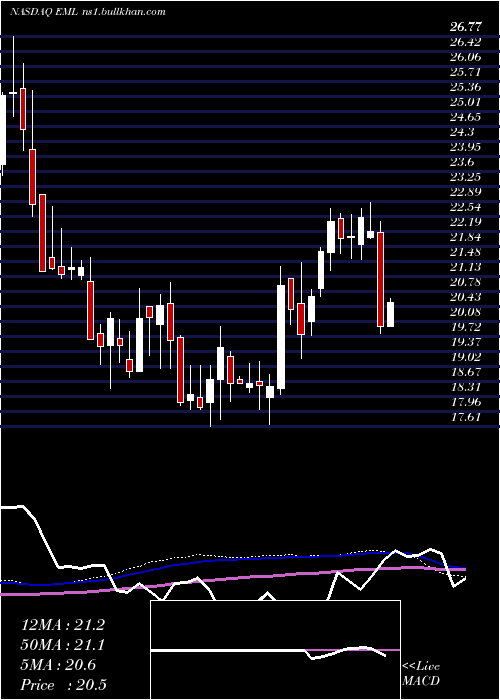This screenshot has height=700, width=500.
Task: Select the 23.95 price axis label
Action: coord(466,147)
